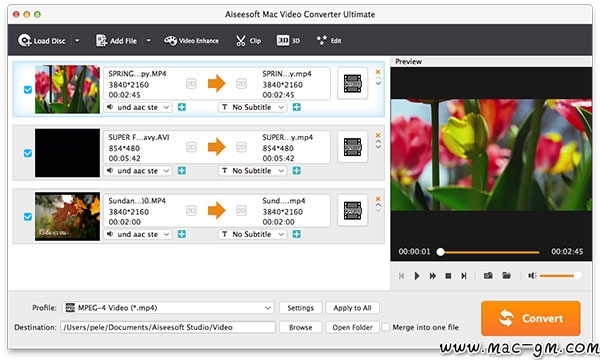The height and width of the screenshot is (360, 600).
Task: Click the Apply to All button
Action: 352,308
